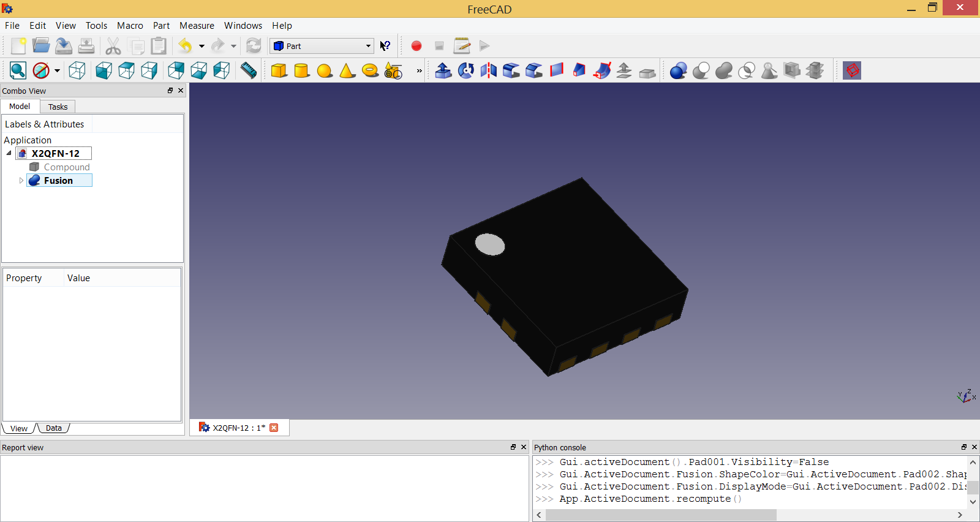Toggle floating of Combo View panel
Viewport: 980px width, 522px height.
click(x=170, y=91)
